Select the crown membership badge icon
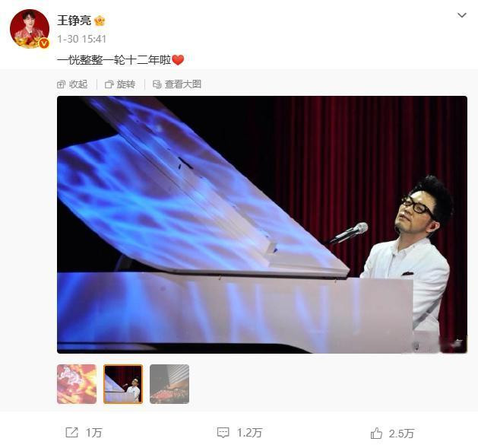 point(100,21)
